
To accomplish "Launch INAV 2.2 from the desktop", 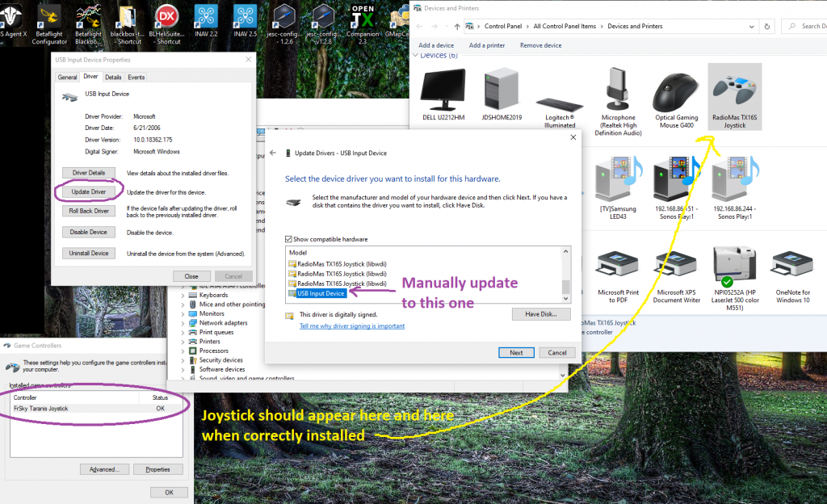I will [206, 21].
